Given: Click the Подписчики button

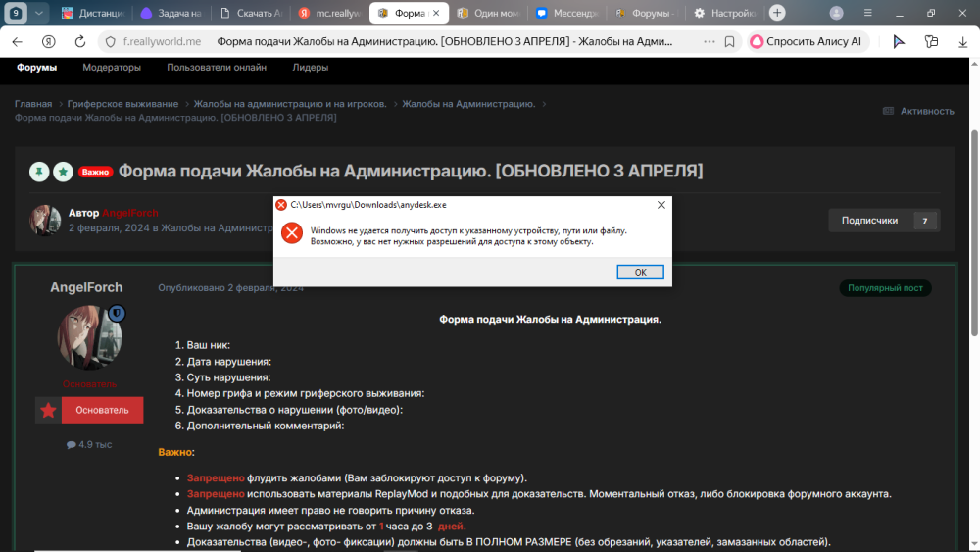Looking at the screenshot, I should tap(869, 220).
